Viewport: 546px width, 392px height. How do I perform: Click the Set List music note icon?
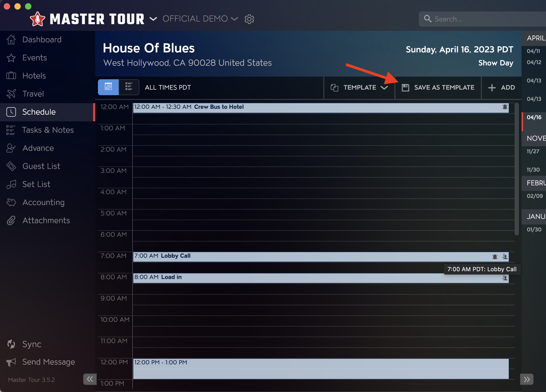(x=11, y=184)
